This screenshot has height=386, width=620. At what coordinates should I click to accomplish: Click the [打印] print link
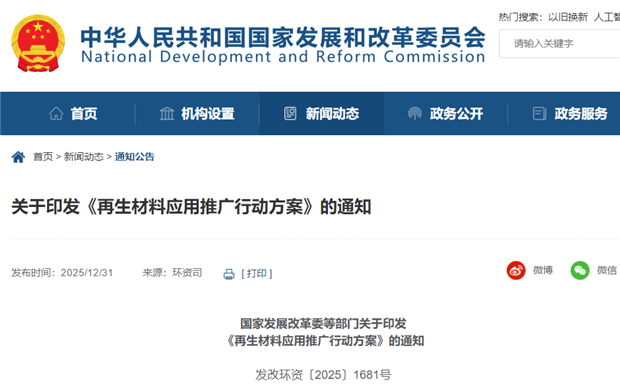point(257,274)
